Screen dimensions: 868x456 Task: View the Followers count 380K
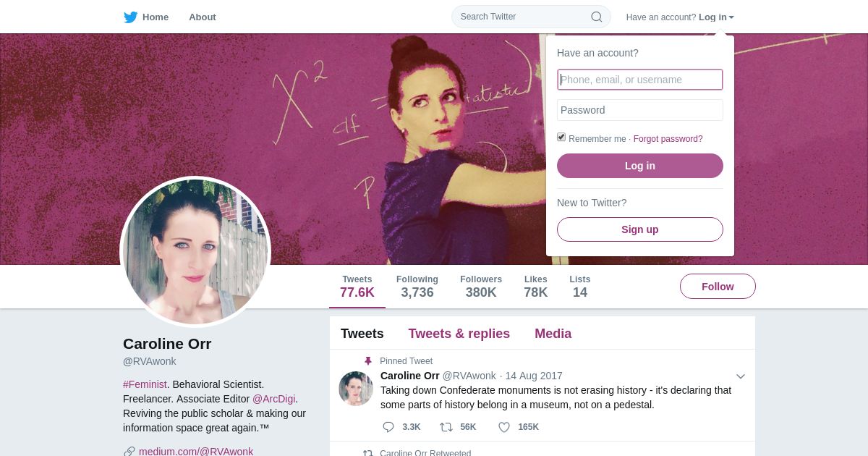(x=481, y=287)
